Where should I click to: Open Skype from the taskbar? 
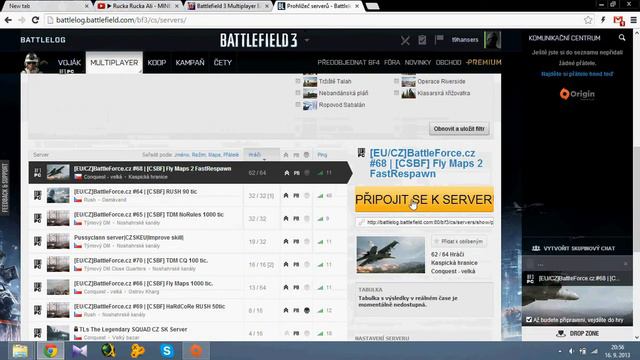pyautogui.click(x=167, y=351)
